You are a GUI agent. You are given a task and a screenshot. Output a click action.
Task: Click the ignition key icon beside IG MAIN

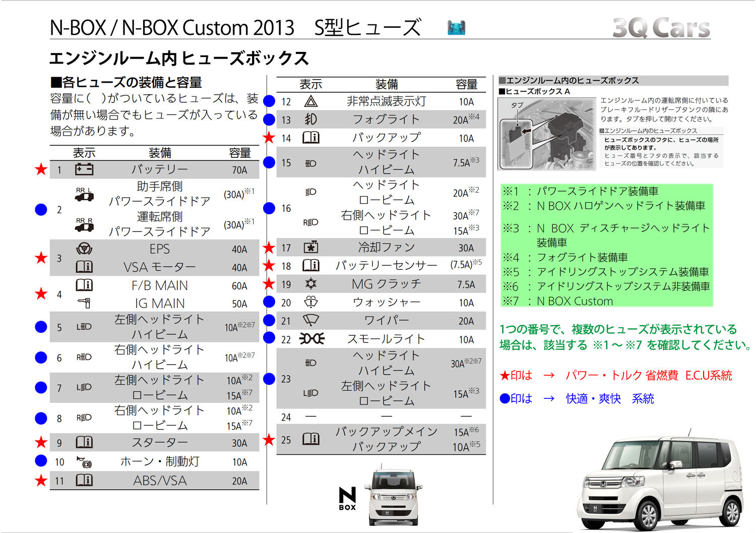point(84,303)
